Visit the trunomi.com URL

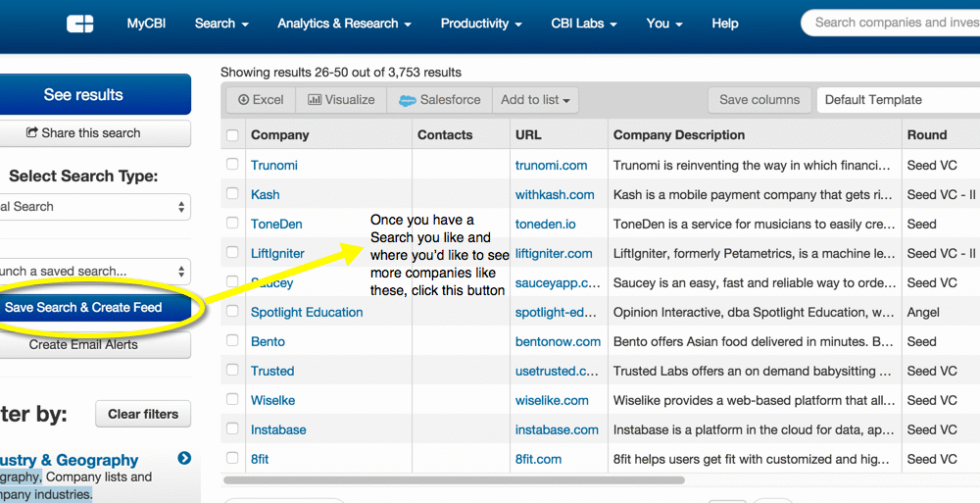click(551, 165)
